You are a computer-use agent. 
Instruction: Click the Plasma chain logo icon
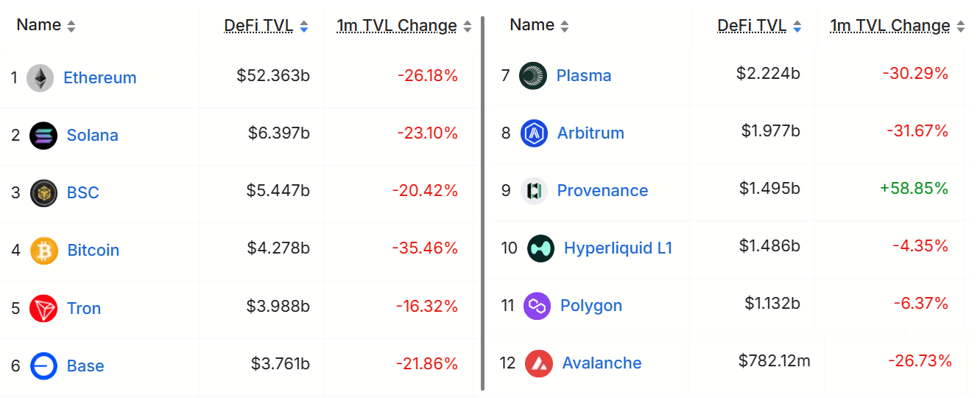tap(533, 75)
